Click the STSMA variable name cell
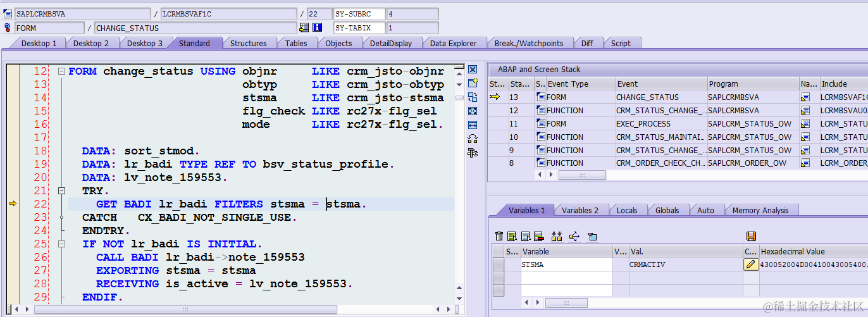Image resolution: width=868 pixels, height=317 pixels. coord(566,264)
